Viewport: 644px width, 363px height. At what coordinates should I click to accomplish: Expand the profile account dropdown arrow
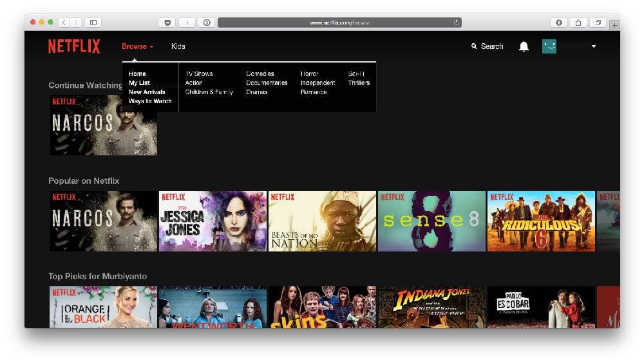pyautogui.click(x=593, y=46)
